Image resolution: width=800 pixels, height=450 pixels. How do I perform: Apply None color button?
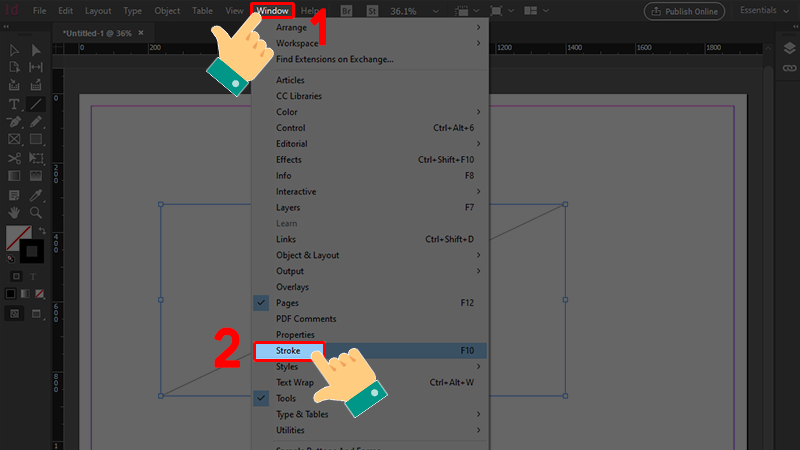pos(39,293)
